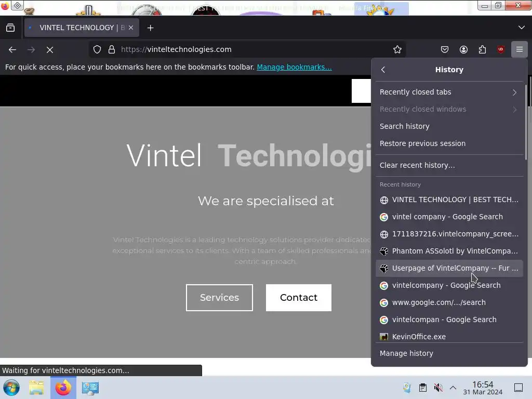
Task: View site security lock information
Action: [x=112, y=49]
